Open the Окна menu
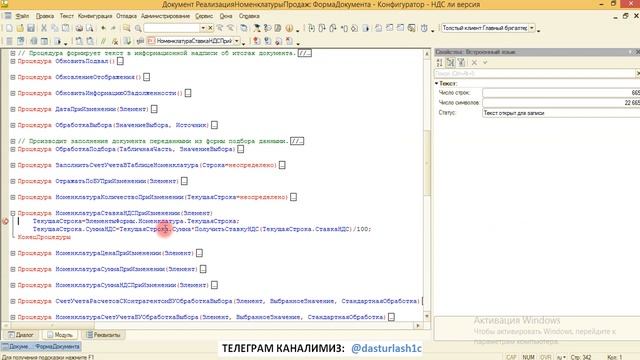 click(226, 16)
